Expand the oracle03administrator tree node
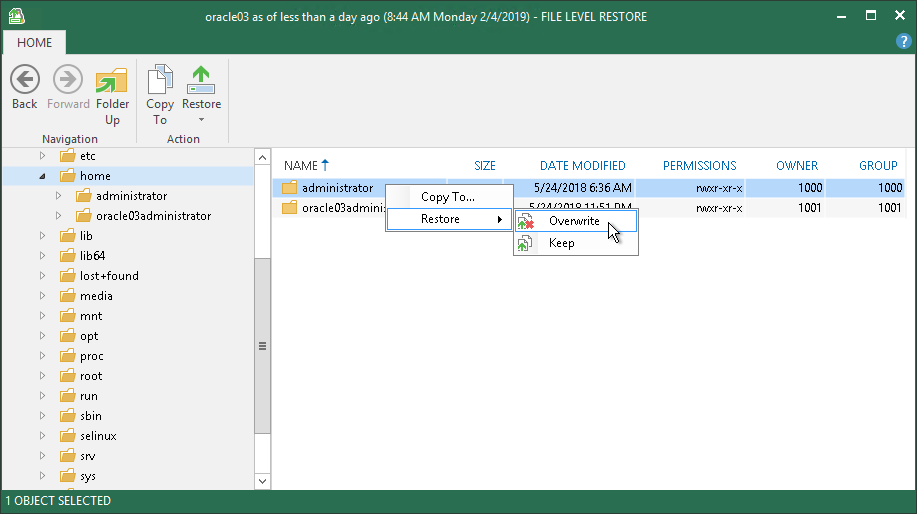This screenshot has width=917, height=514. click(58, 216)
